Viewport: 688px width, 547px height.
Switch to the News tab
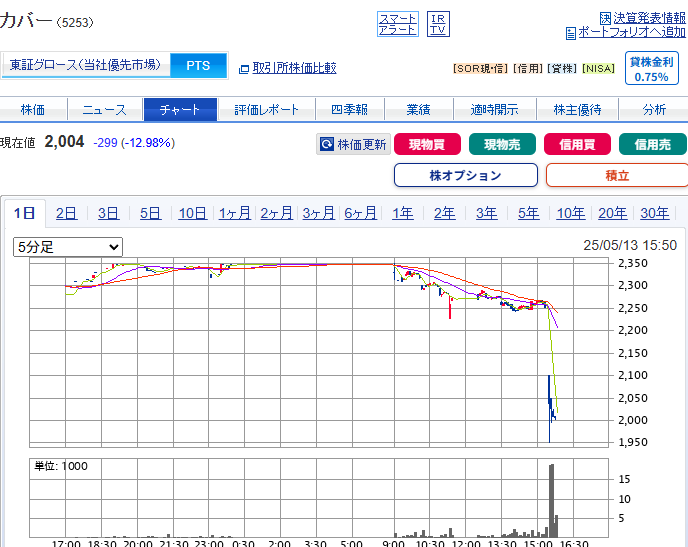[104, 110]
